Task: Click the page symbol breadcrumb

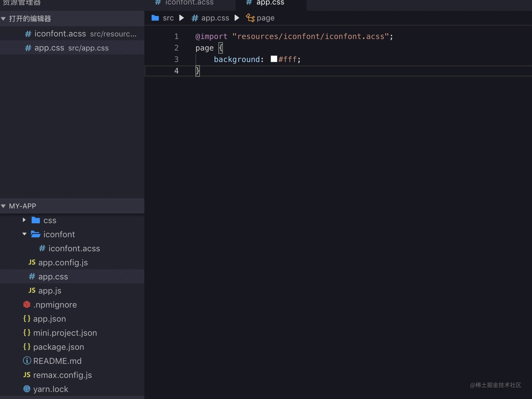Action: coord(266,18)
